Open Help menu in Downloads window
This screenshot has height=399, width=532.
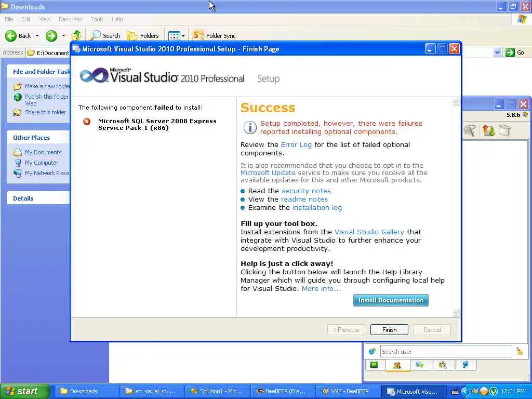[117, 19]
